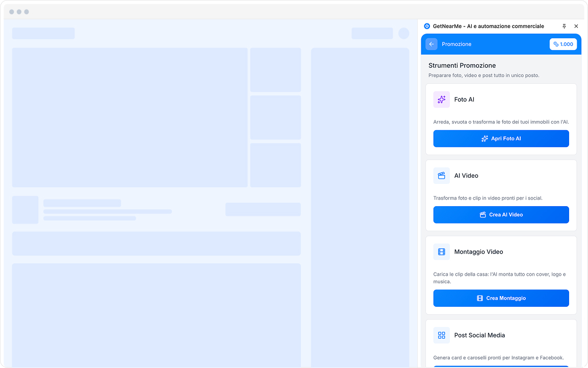Click the 'Carica le clip della casa' description
This screenshot has height=368, width=588.
point(499,278)
